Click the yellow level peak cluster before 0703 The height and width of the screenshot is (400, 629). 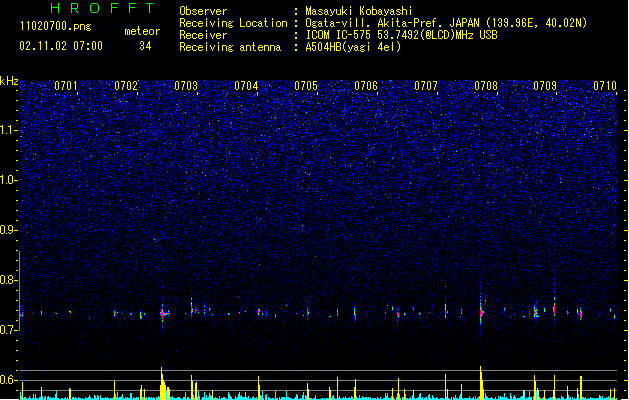click(164, 382)
